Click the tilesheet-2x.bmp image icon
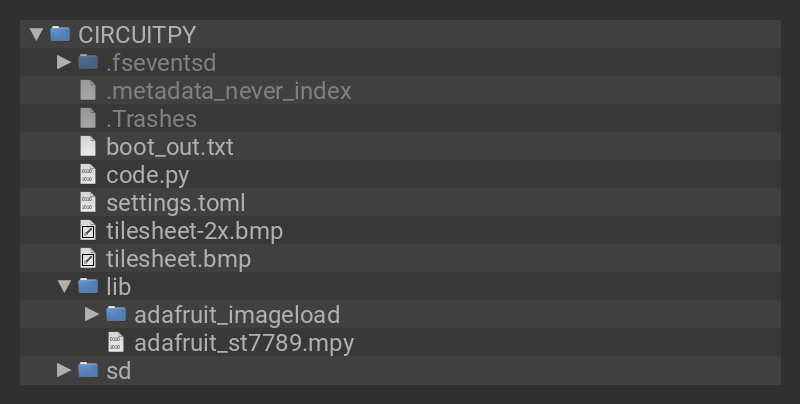 (88, 230)
